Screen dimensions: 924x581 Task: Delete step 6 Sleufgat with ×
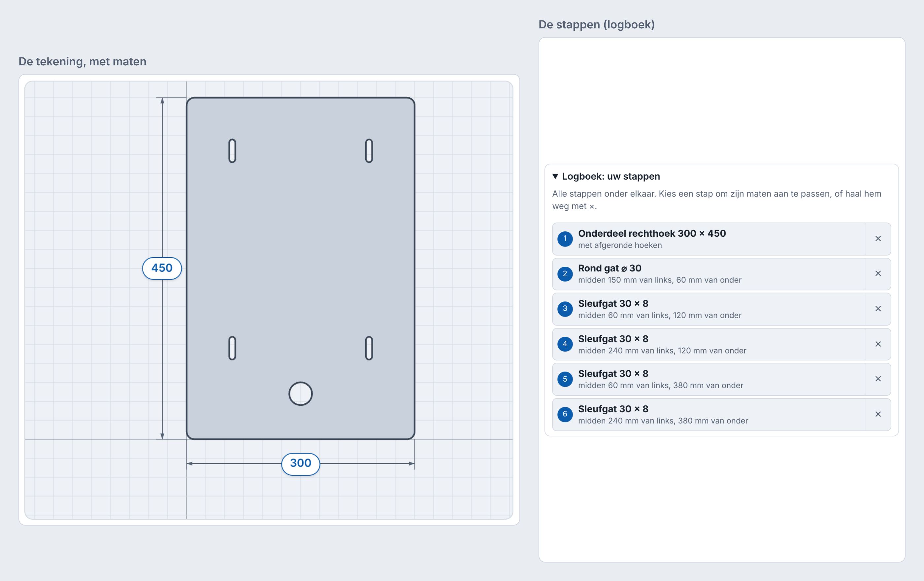pyautogui.click(x=878, y=414)
